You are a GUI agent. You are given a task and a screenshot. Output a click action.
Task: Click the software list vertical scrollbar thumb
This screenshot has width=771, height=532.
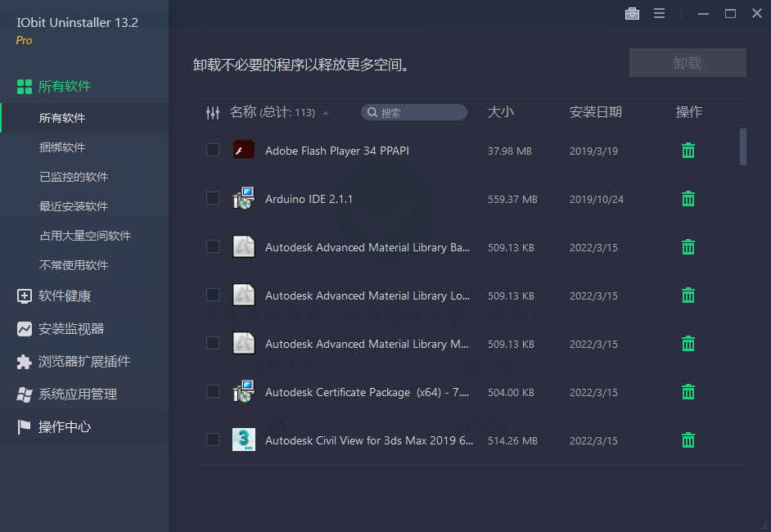tap(743, 147)
